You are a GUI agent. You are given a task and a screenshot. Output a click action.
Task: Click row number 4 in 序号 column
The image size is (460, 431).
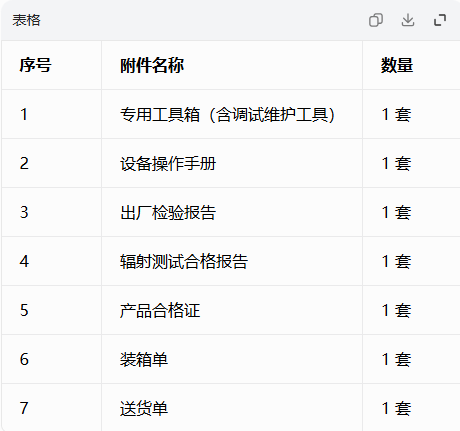click(24, 261)
